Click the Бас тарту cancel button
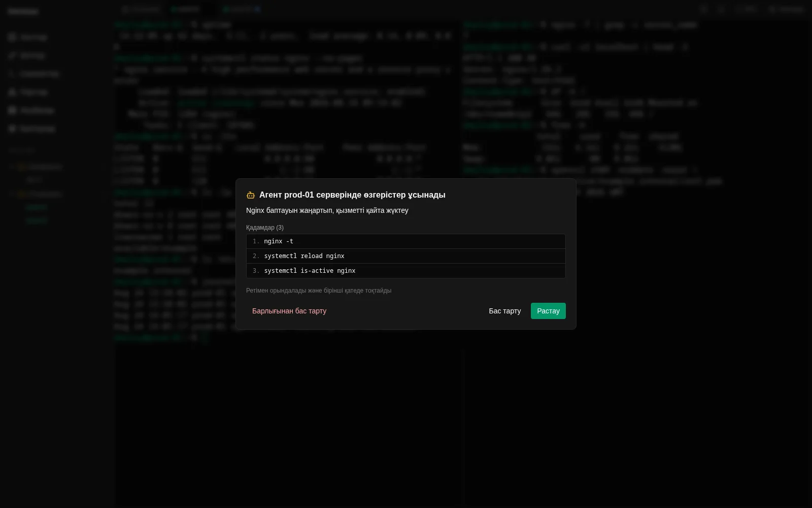Image resolution: width=812 pixels, height=508 pixels. (504, 311)
